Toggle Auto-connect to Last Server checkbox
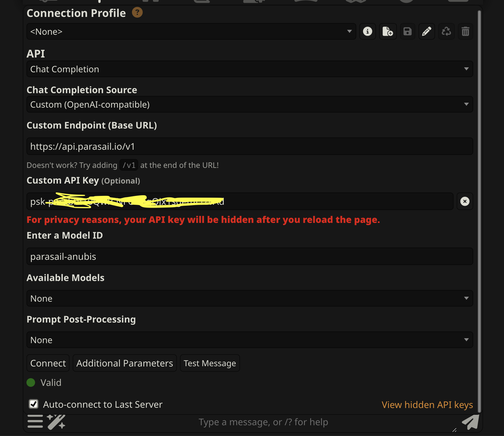This screenshot has height=436, width=504. [x=34, y=404]
